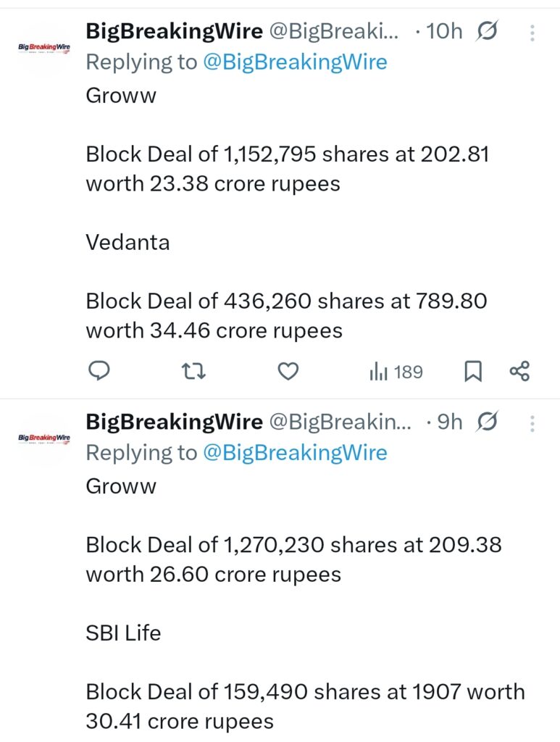Like the first BigBreakingWire tweet

pyautogui.click(x=288, y=371)
